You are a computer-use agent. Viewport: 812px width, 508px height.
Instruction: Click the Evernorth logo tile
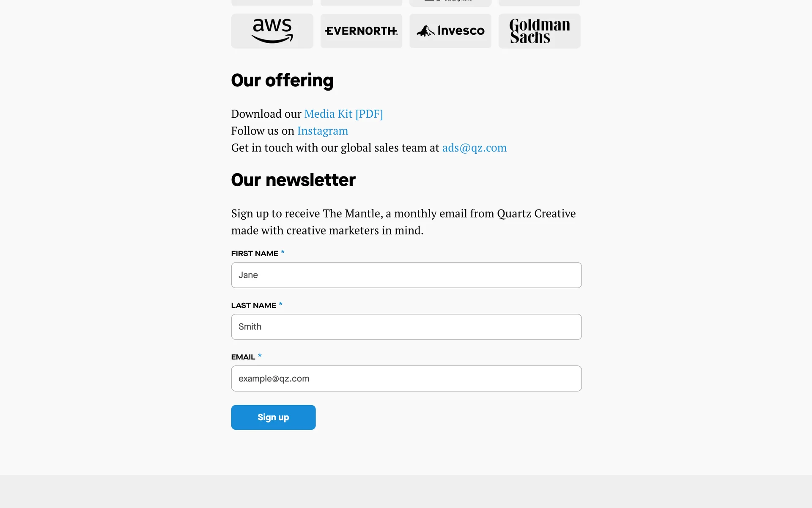coord(361,31)
